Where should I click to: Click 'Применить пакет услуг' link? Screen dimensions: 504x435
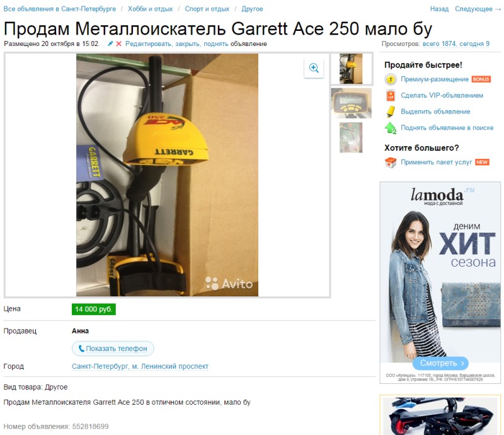point(436,162)
